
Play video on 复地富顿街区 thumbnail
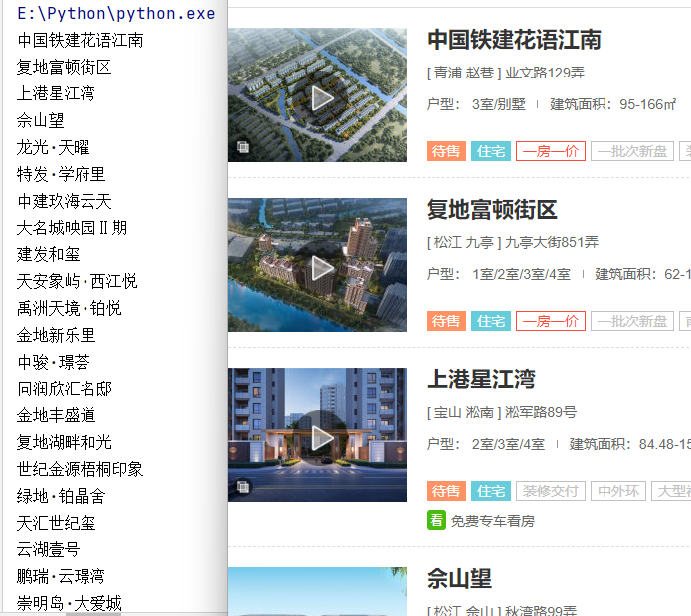(x=322, y=268)
